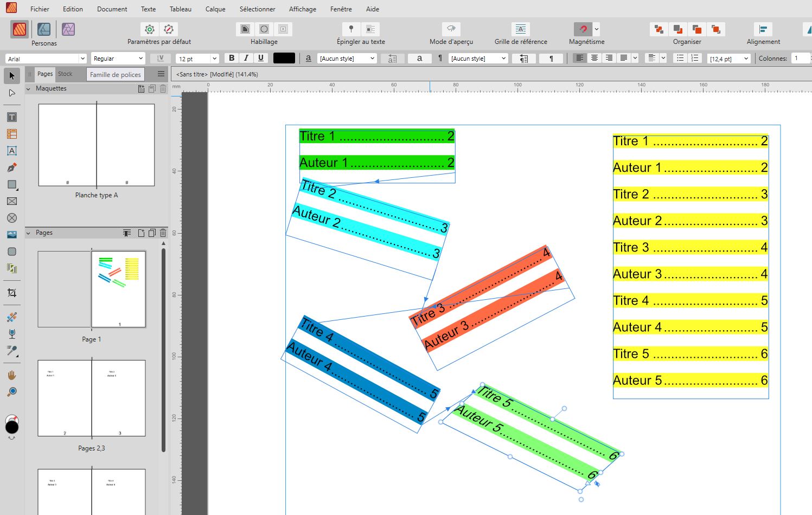Collapse the Maquettes section

tap(28, 88)
